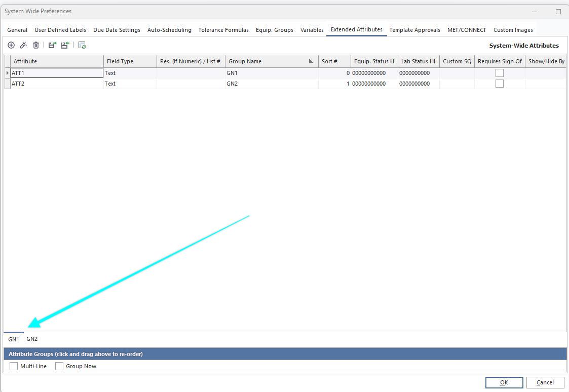This screenshot has width=569, height=392.
Task: Select the ATT2 attribute cell
Action: coord(57,84)
